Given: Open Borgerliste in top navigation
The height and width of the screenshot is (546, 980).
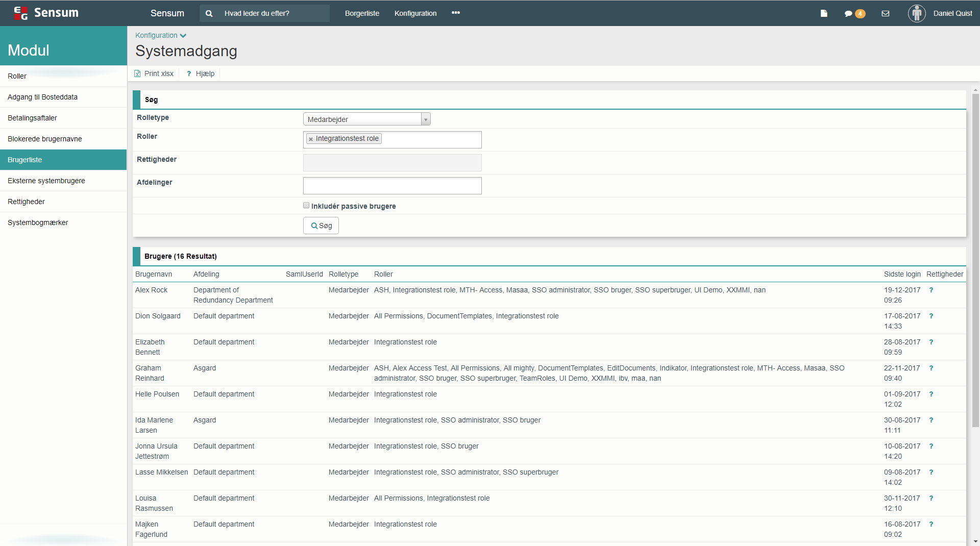Looking at the screenshot, I should [x=362, y=13].
